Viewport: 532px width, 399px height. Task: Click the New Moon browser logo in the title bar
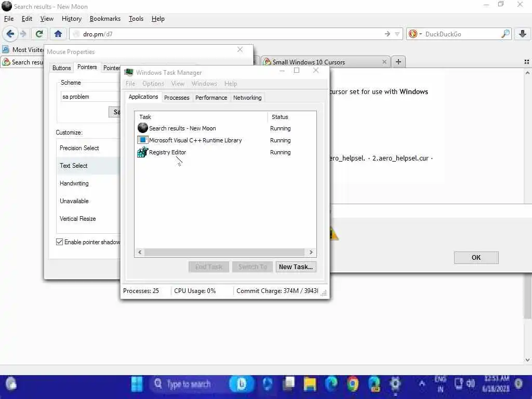pos(6,6)
